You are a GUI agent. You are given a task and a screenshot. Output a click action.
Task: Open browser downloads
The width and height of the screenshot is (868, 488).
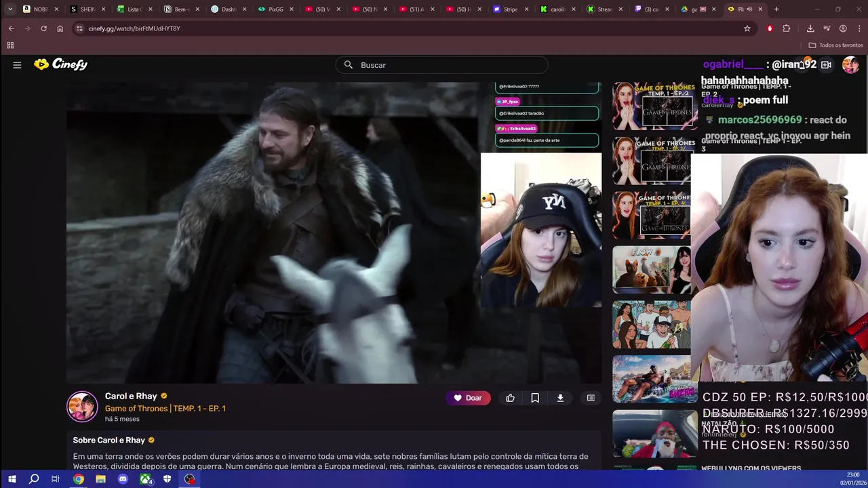[x=810, y=28]
